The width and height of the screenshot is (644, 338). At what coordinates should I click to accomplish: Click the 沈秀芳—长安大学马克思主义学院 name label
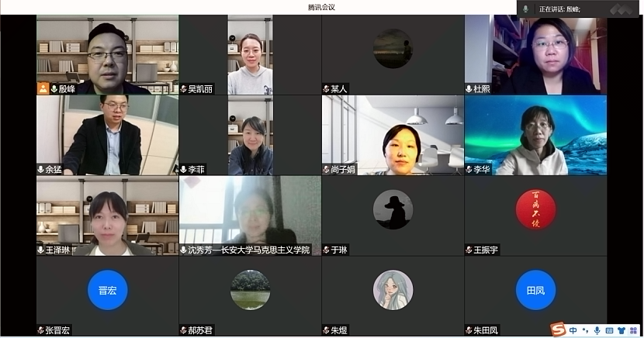coord(248,250)
